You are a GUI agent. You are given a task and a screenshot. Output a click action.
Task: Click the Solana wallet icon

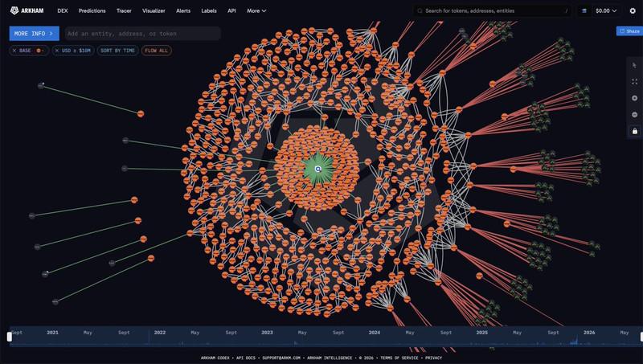(x=584, y=10)
